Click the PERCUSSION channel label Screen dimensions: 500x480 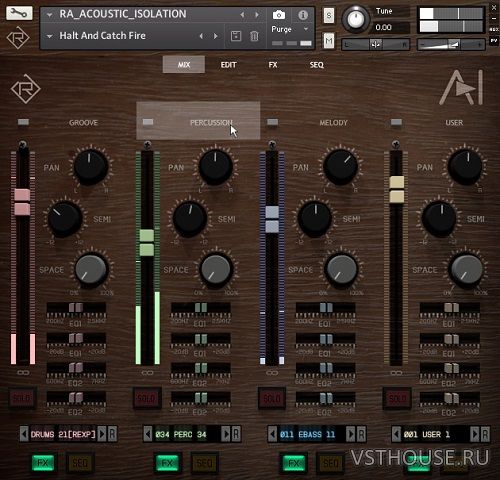click(x=211, y=123)
